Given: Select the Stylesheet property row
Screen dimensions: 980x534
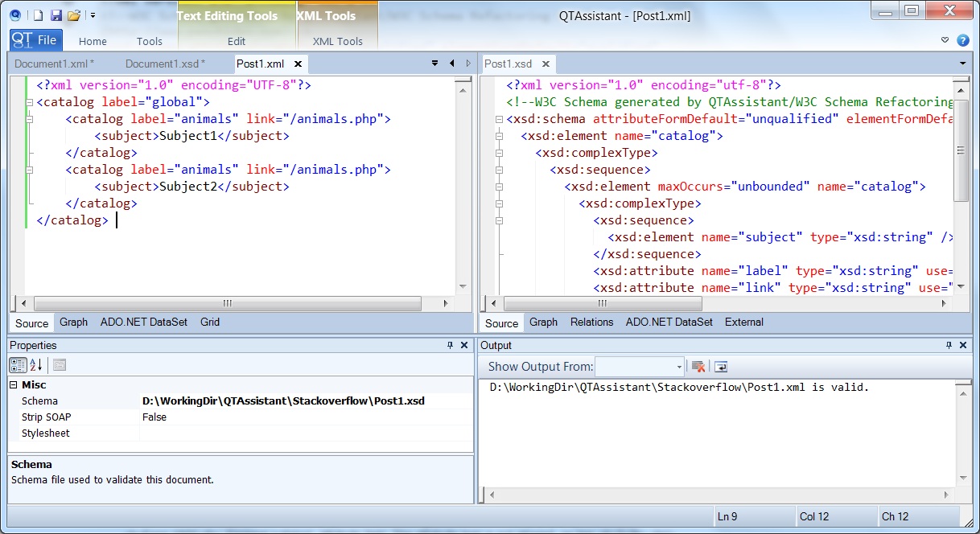Looking at the screenshot, I should (x=240, y=433).
